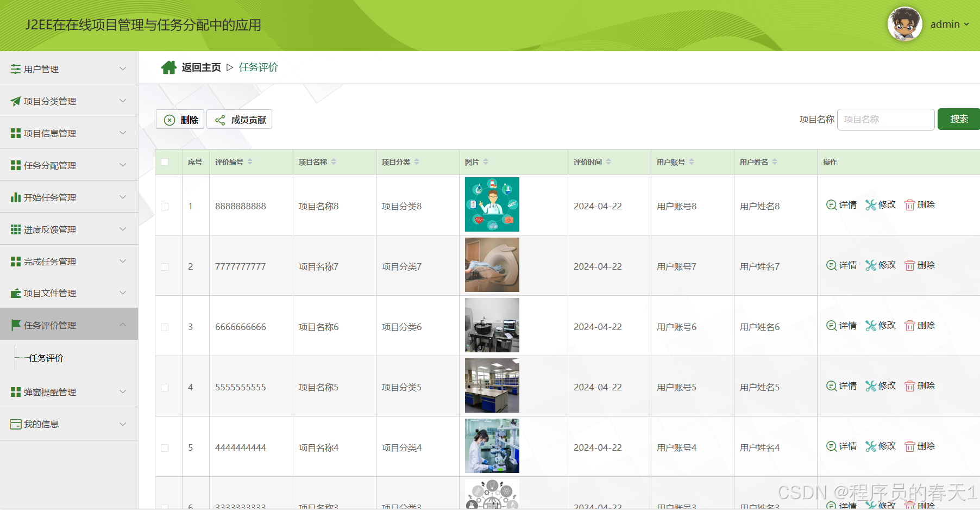
Task: Click 修改 for row 项目名称6
Action: point(881,326)
